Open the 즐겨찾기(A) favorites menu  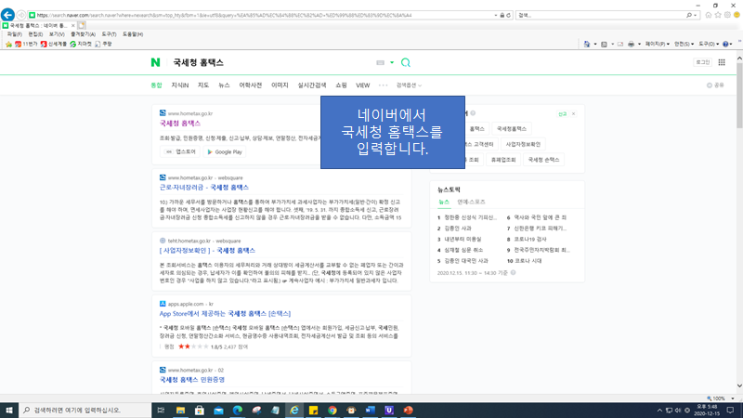pyautogui.click(x=83, y=34)
